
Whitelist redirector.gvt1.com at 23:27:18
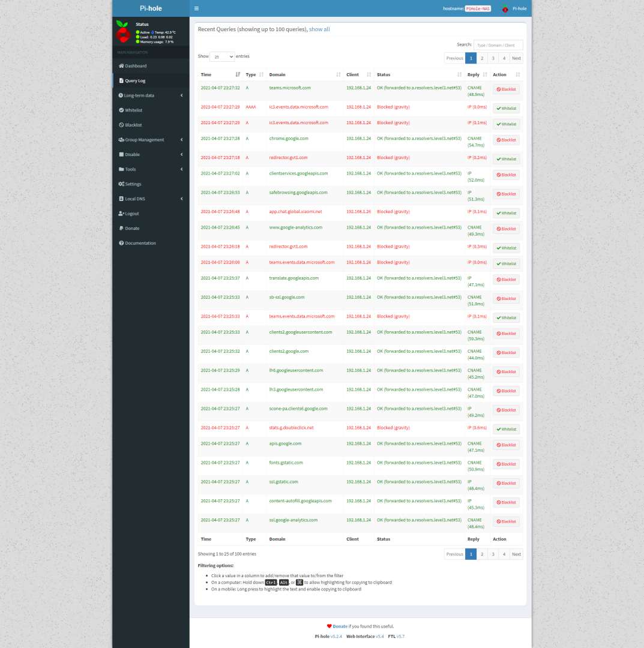point(506,159)
